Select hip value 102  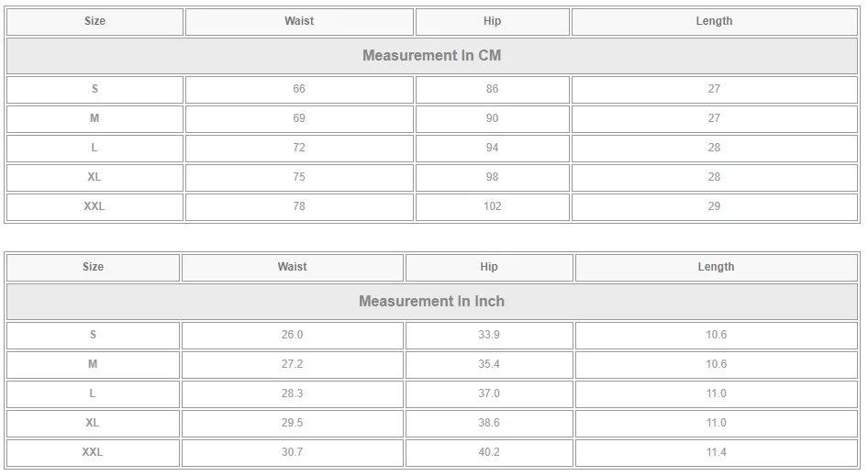pyautogui.click(x=492, y=207)
